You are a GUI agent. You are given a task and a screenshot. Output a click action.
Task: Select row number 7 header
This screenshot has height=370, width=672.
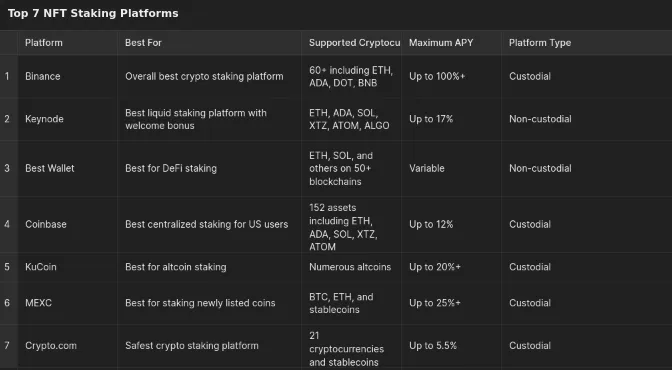click(x=9, y=346)
